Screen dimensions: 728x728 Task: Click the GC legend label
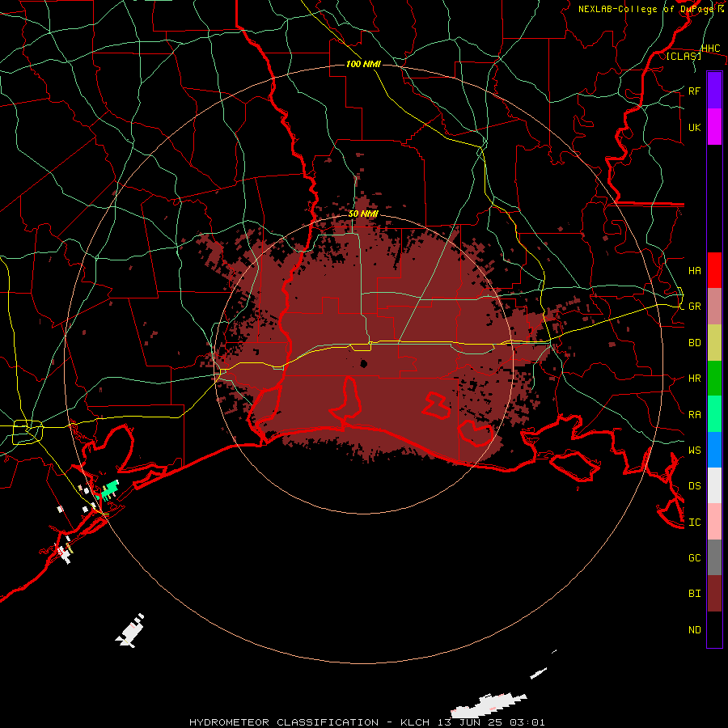[x=695, y=557]
